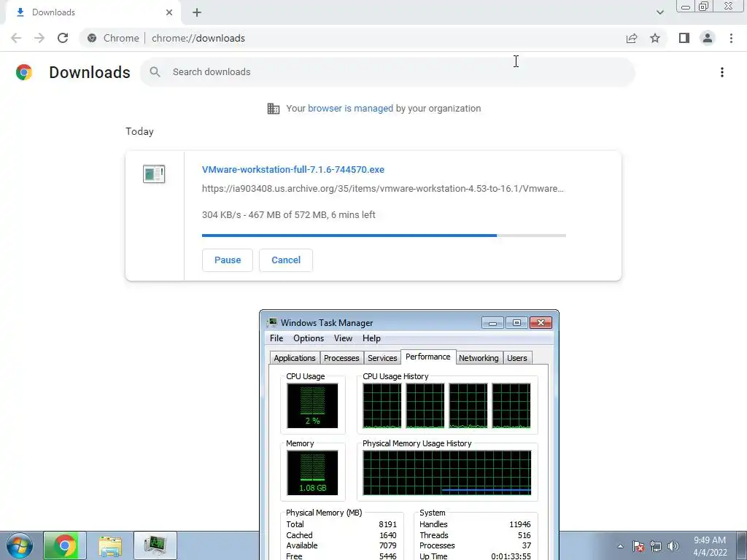Open the View menu in Task Manager
Image resolution: width=747 pixels, height=560 pixels.
343,338
